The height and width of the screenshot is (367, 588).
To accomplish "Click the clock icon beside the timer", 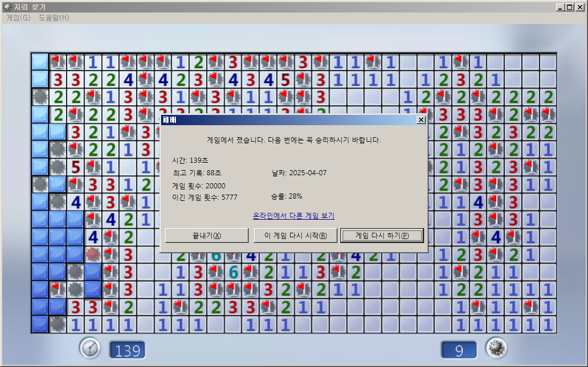I will (90, 348).
